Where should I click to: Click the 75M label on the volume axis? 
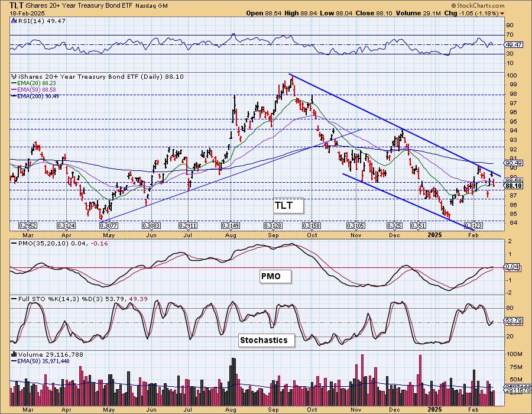[515, 367]
